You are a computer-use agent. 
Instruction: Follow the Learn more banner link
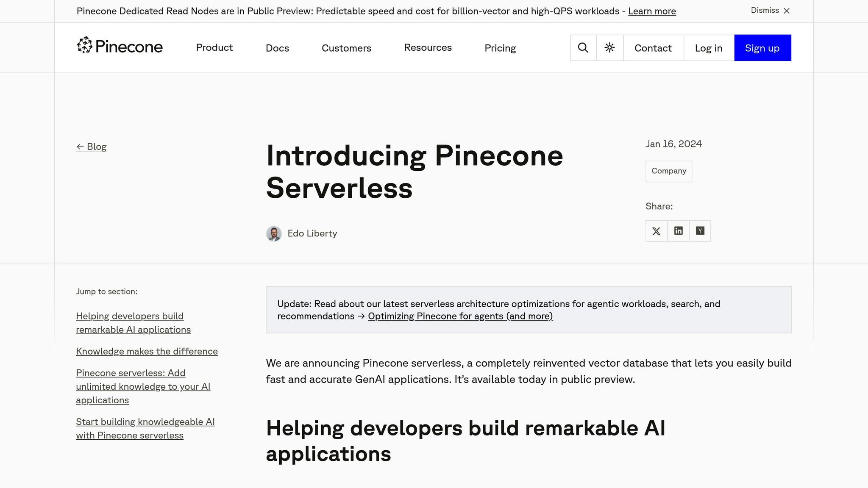652,11
